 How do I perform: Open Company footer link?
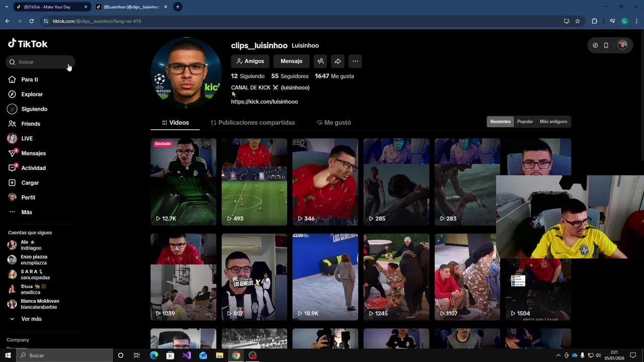(x=18, y=340)
